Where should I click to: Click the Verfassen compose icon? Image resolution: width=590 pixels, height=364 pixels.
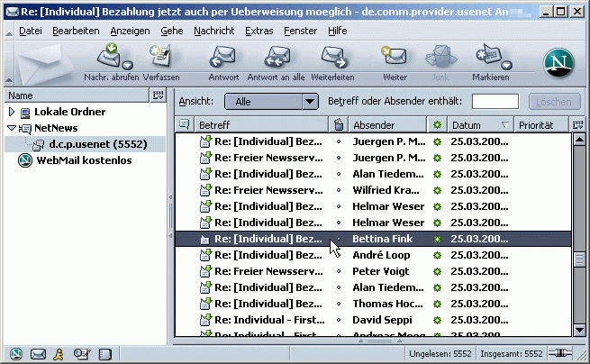pyautogui.click(x=160, y=57)
